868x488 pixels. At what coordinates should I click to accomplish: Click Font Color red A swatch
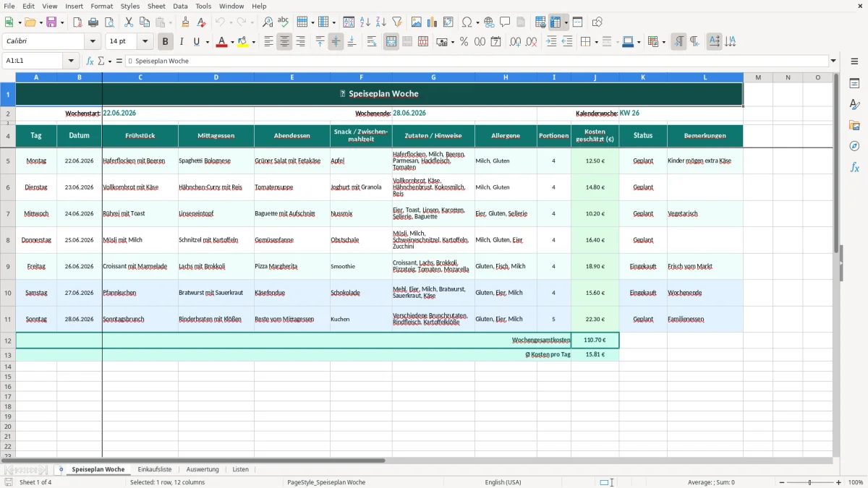point(221,42)
